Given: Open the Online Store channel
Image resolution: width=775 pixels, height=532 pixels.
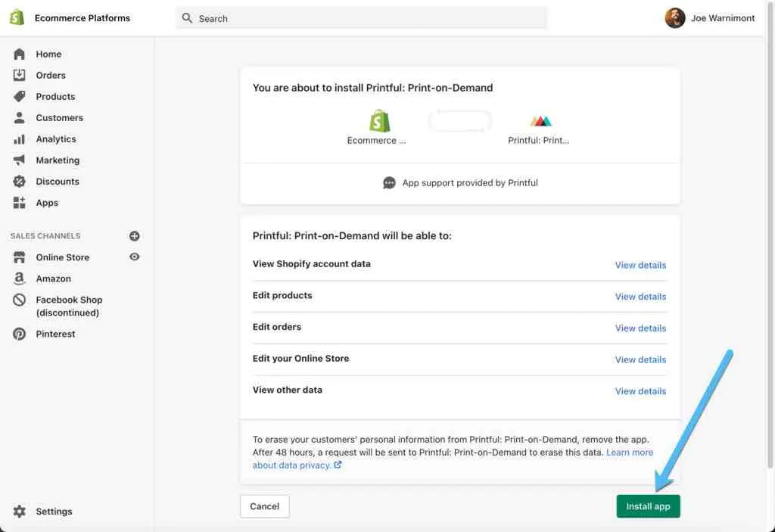Looking at the screenshot, I should [x=62, y=257].
